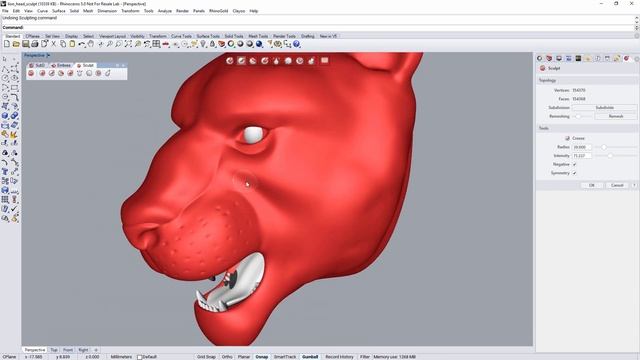
Task: Click Filter in status bar
Action: 365,357
